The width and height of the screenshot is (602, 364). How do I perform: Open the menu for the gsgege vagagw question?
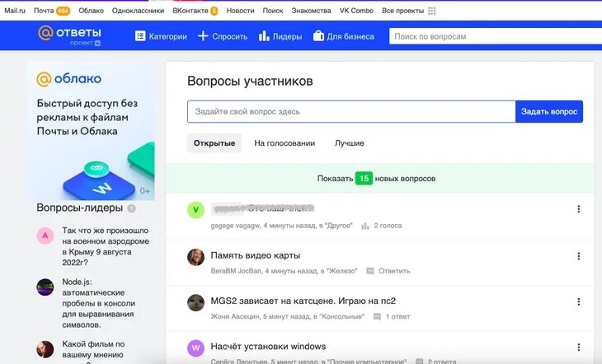coord(579,209)
